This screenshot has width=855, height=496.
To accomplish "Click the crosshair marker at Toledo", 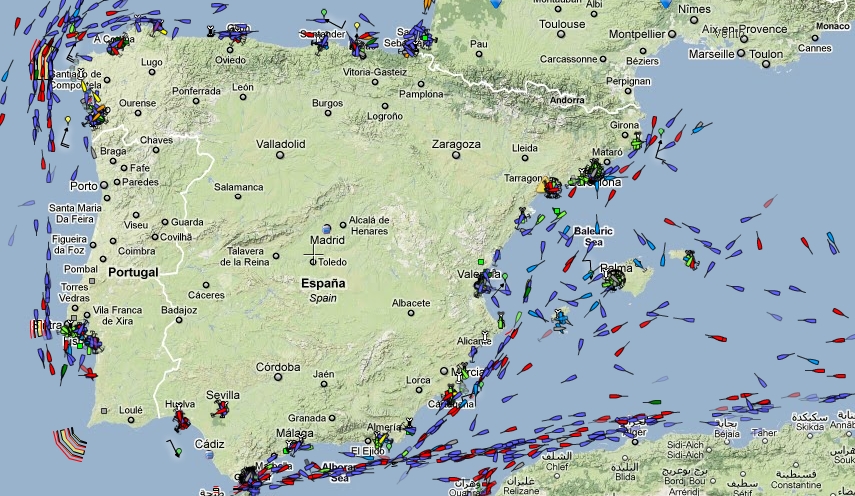I will pos(312,261).
